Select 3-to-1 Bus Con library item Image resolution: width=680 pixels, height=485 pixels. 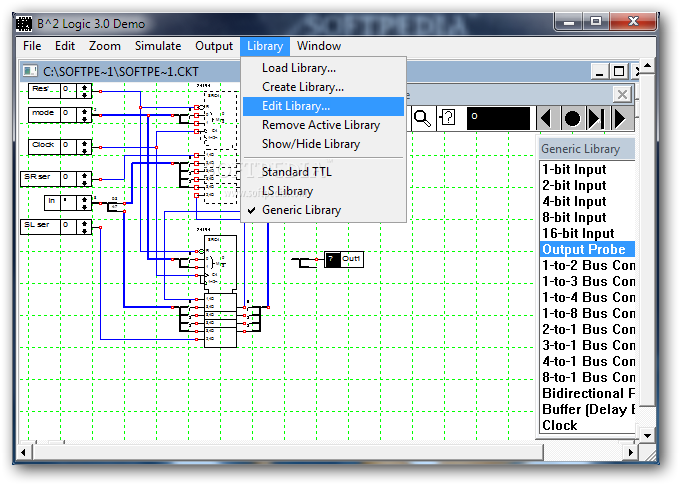click(587, 345)
